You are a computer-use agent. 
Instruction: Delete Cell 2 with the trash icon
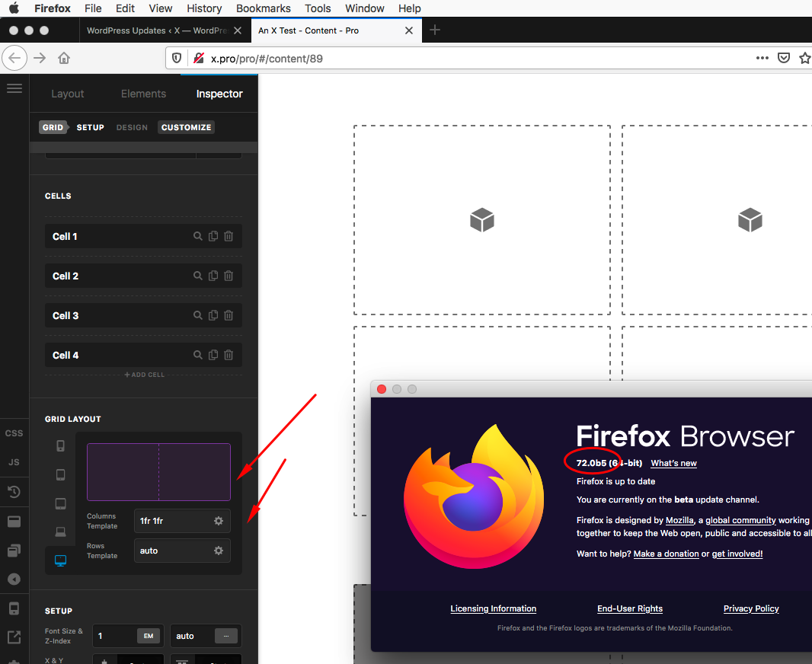pyautogui.click(x=229, y=276)
